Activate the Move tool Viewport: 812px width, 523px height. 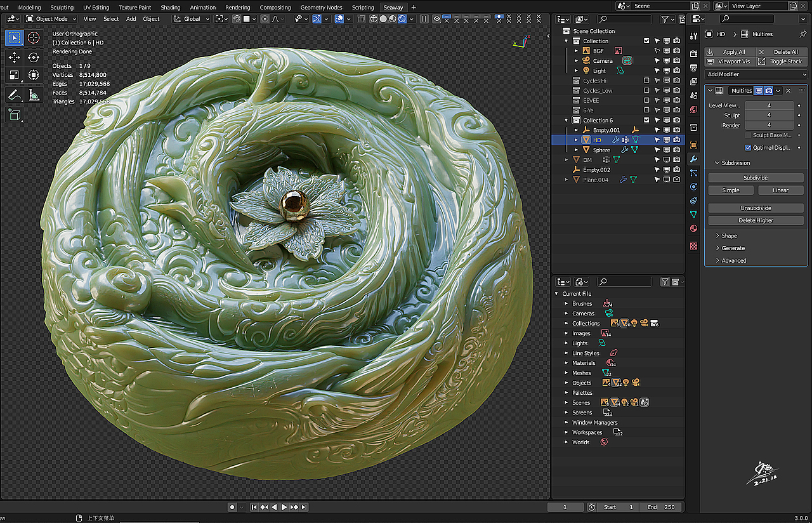pyautogui.click(x=15, y=58)
